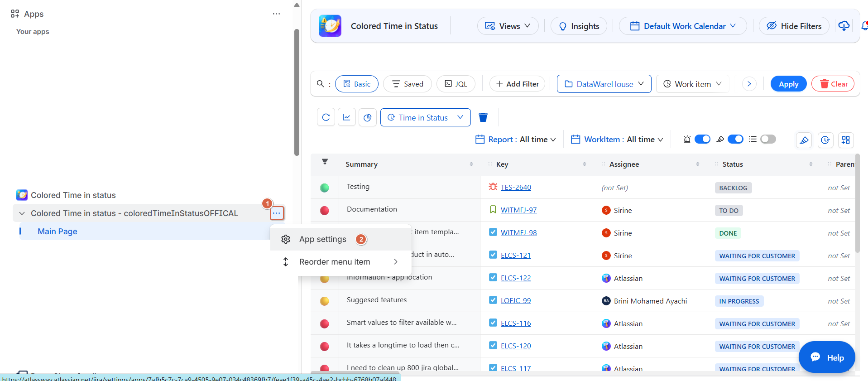This screenshot has height=381, width=868.
Task: Collapse the coloredTimeInStatusOFFICAL tree chevron
Action: point(22,213)
